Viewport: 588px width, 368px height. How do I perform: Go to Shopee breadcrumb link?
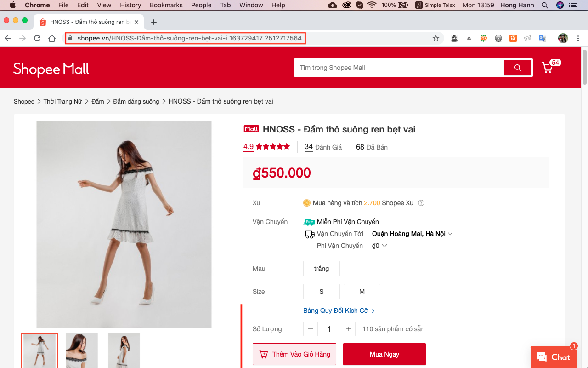[24, 101]
